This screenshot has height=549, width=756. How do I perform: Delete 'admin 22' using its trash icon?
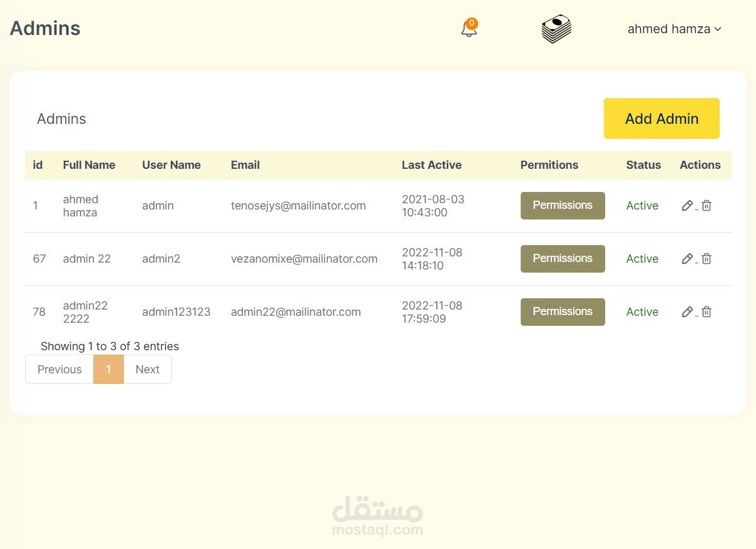[x=707, y=258]
